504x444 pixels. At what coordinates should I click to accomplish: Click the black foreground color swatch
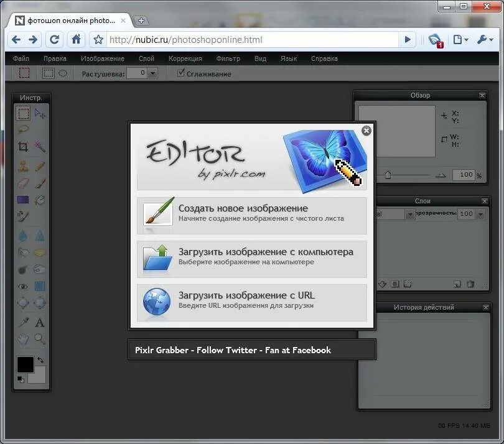(26, 364)
